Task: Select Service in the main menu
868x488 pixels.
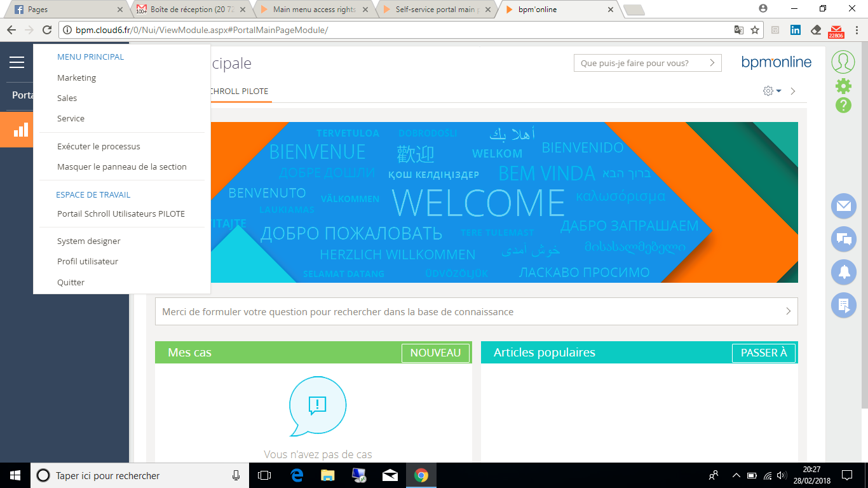Action: 71,118
